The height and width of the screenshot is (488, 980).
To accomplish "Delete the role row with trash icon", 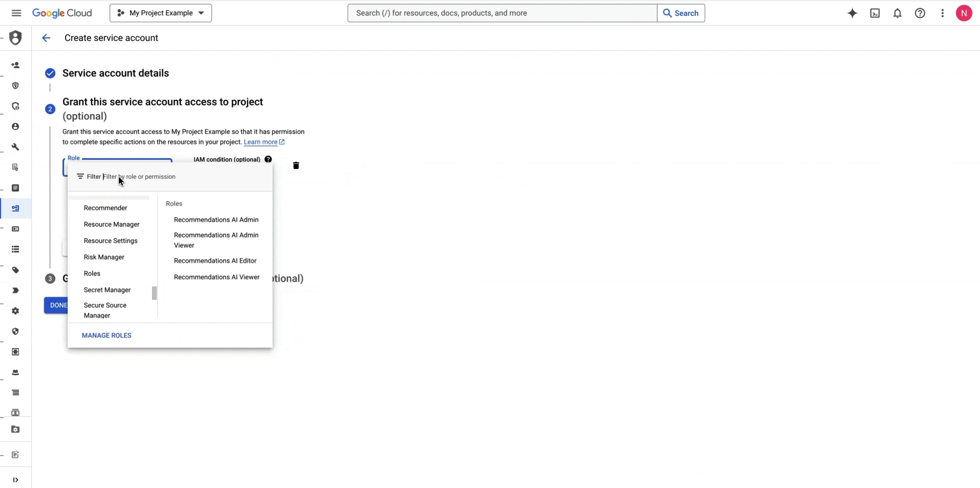I will 296,166.
